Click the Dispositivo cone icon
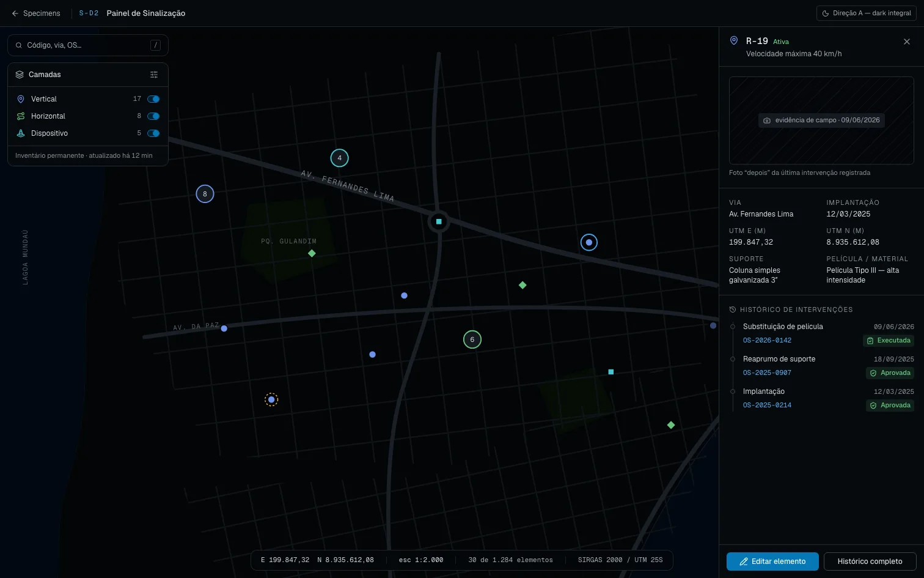Image resolution: width=924 pixels, height=578 pixels. pyautogui.click(x=21, y=133)
